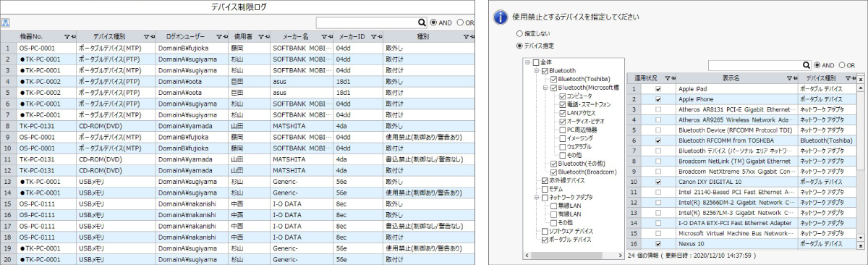Screen dimensions: 868x265
Task: Uncheck 赤外線デバイス in the tree
Action: pos(545,180)
